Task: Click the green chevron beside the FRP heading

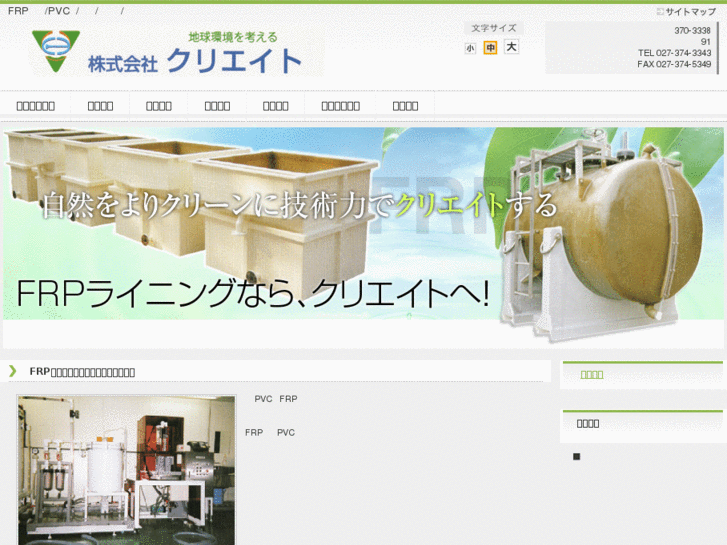Action: tap(13, 371)
